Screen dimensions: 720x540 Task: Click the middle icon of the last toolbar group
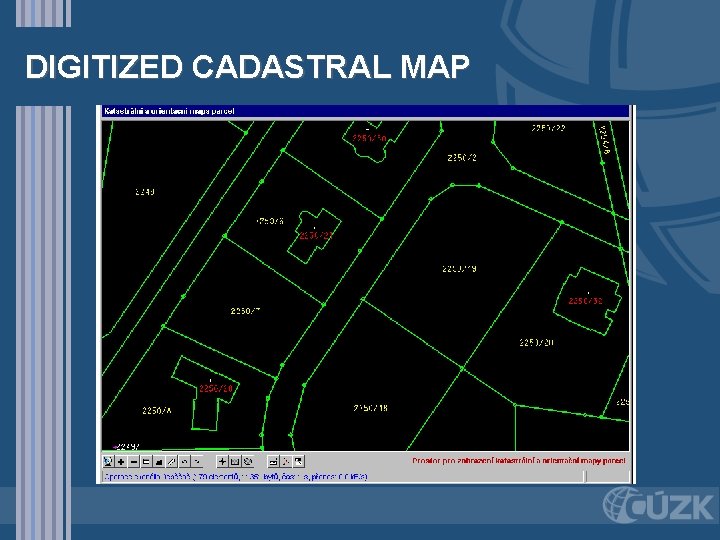point(286,461)
